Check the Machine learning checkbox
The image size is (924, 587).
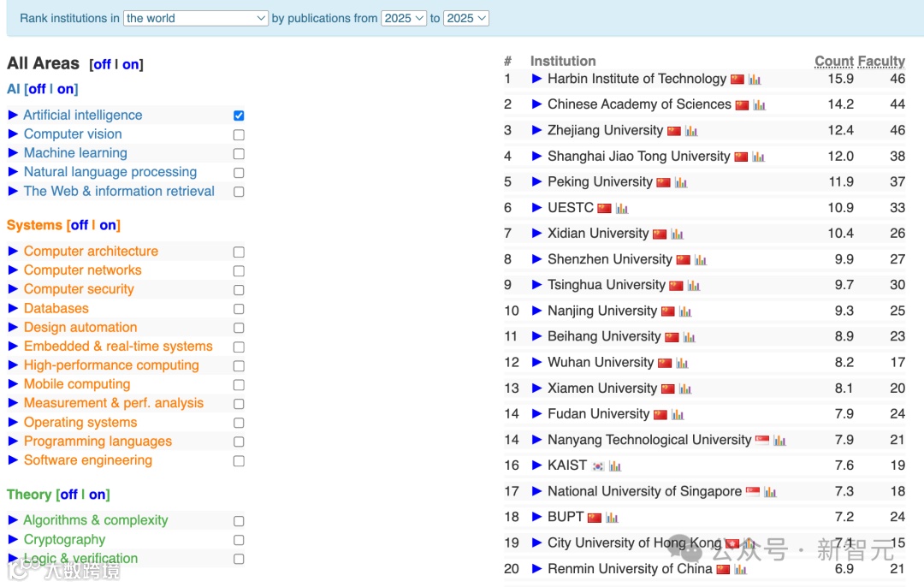(x=239, y=154)
